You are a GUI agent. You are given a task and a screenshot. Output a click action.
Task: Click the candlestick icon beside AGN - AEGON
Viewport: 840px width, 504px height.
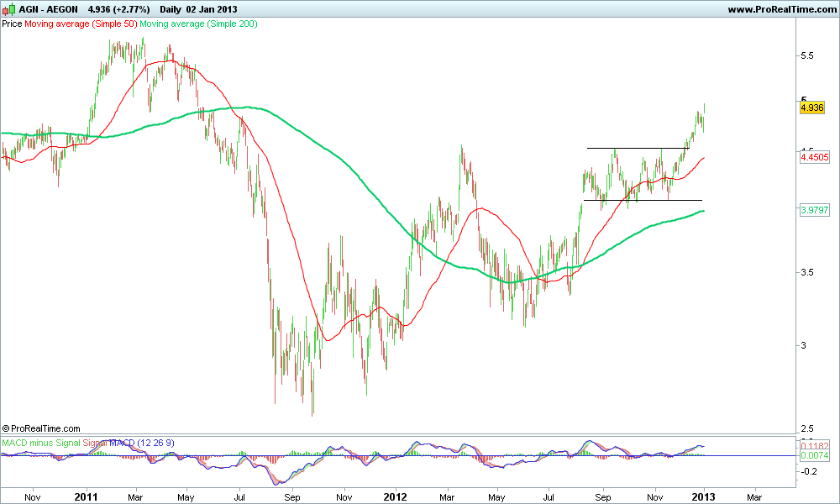pyautogui.click(x=9, y=9)
